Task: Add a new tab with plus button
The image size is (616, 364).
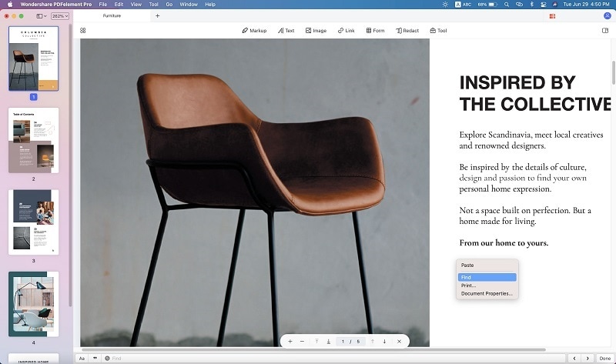Action: point(158,15)
